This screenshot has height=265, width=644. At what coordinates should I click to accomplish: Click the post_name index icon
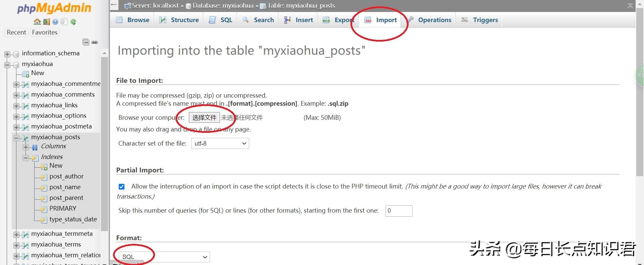click(x=44, y=188)
